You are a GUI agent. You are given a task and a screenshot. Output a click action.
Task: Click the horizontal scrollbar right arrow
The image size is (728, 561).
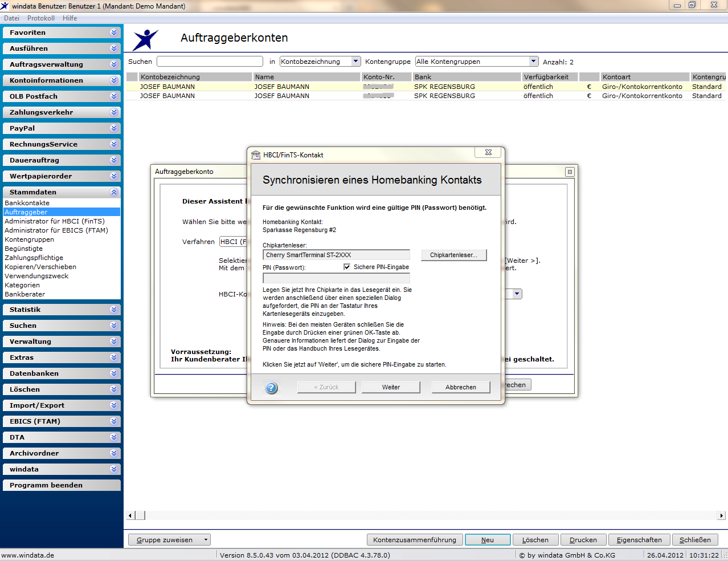point(721,515)
